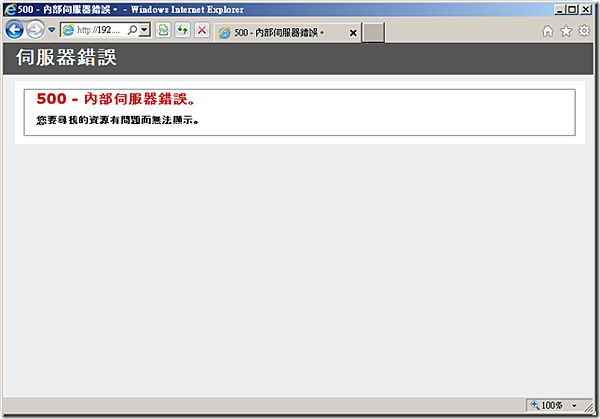Expand the zoom level dropdown arrow

pyautogui.click(x=574, y=406)
